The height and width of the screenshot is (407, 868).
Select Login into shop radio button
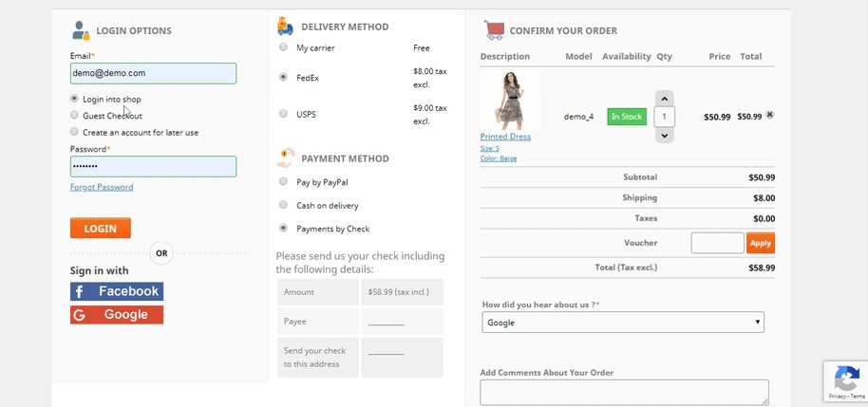[74, 99]
